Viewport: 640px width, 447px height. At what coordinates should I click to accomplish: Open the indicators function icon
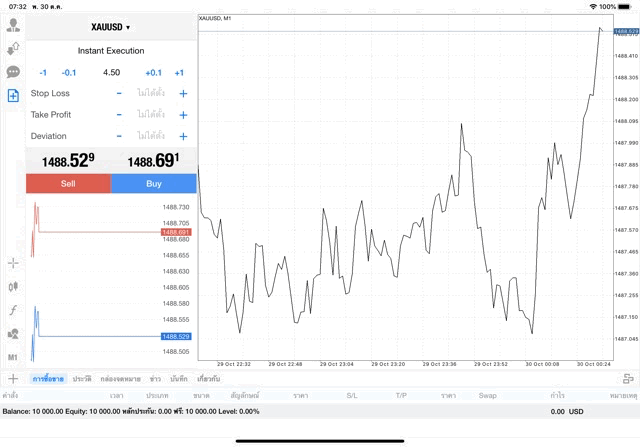[13, 310]
